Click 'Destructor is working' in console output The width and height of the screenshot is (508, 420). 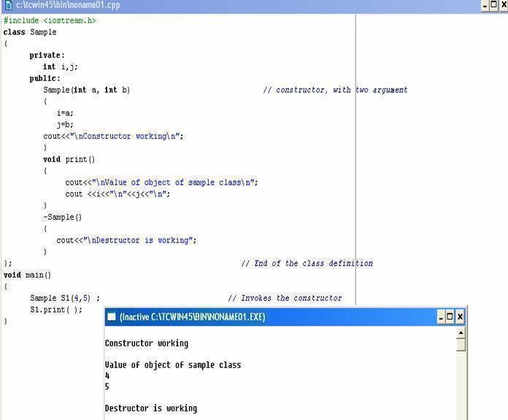point(151,408)
